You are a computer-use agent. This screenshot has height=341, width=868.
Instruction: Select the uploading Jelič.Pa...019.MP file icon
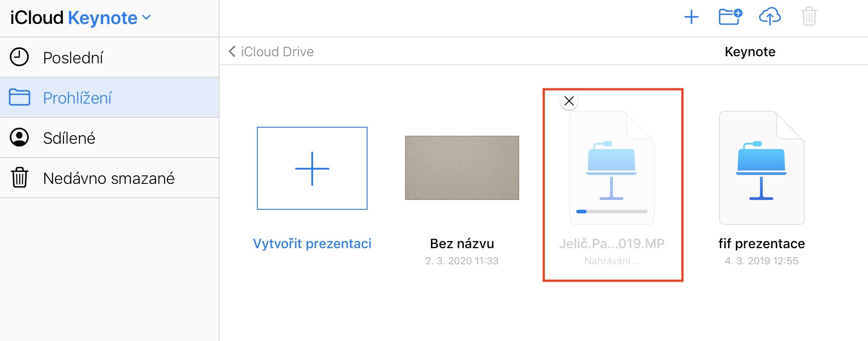click(612, 167)
